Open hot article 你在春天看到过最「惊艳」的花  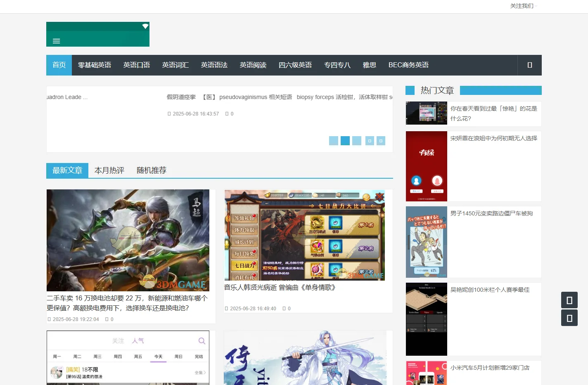coord(494,113)
